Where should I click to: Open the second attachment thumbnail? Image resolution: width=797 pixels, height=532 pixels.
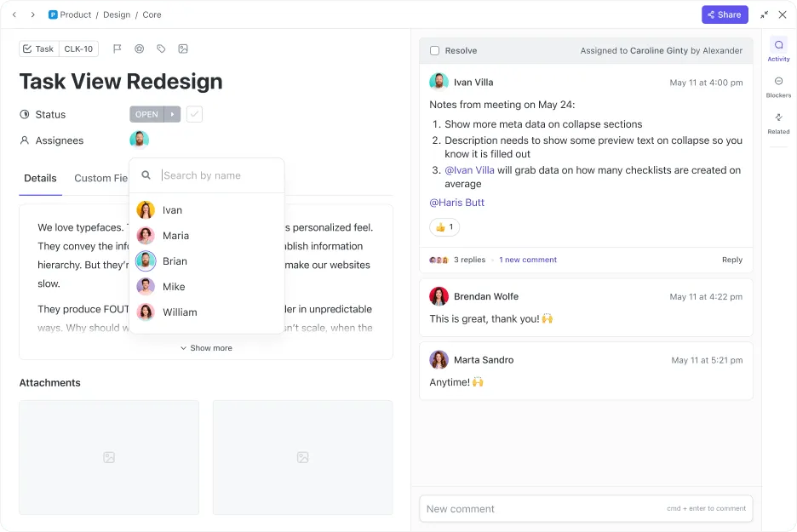point(302,457)
